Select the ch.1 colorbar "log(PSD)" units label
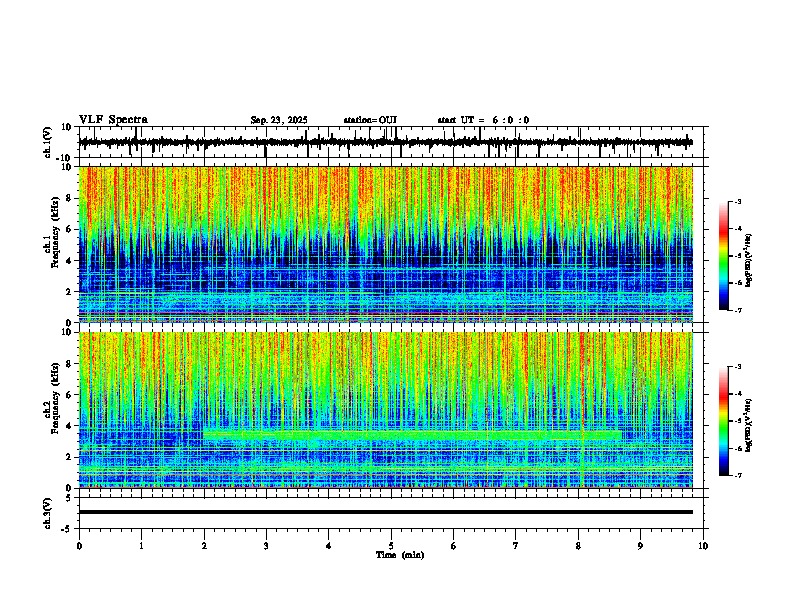792x612 pixels. click(x=749, y=260)
